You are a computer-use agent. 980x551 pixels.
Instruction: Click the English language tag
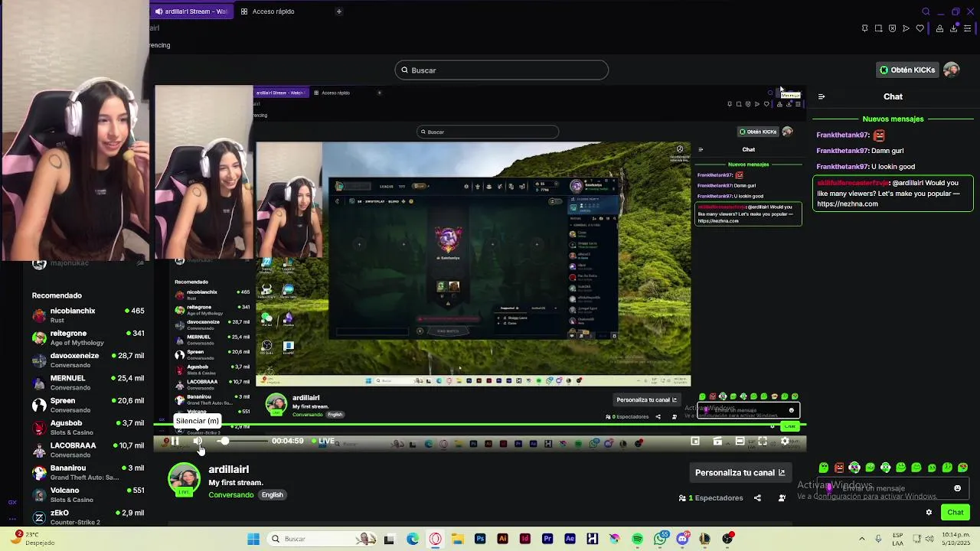272,495
